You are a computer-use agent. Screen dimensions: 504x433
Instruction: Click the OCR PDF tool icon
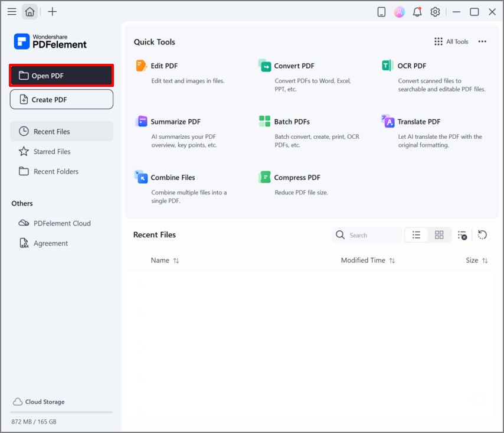coord(388,66)
